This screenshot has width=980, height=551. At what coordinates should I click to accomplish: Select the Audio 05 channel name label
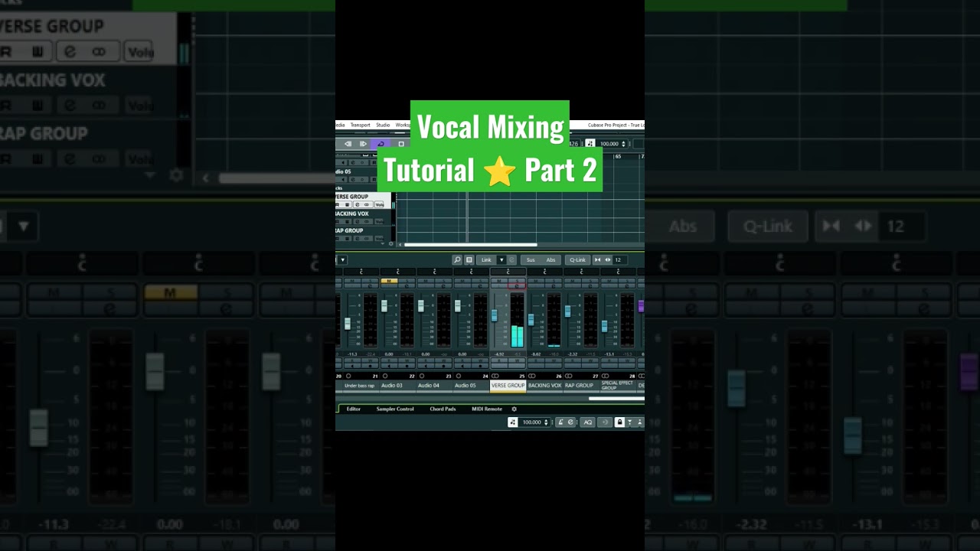472,386
